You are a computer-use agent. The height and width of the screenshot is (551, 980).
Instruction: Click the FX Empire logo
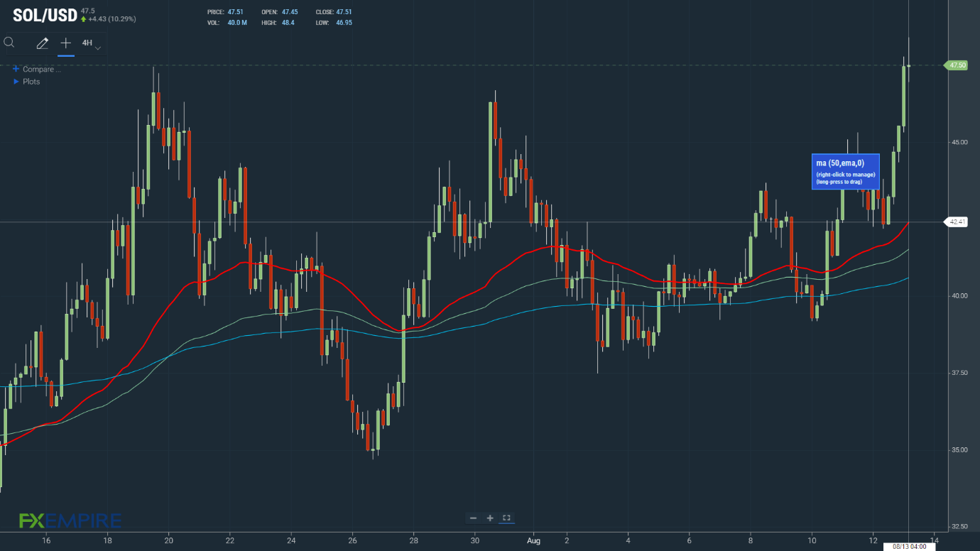70,521
